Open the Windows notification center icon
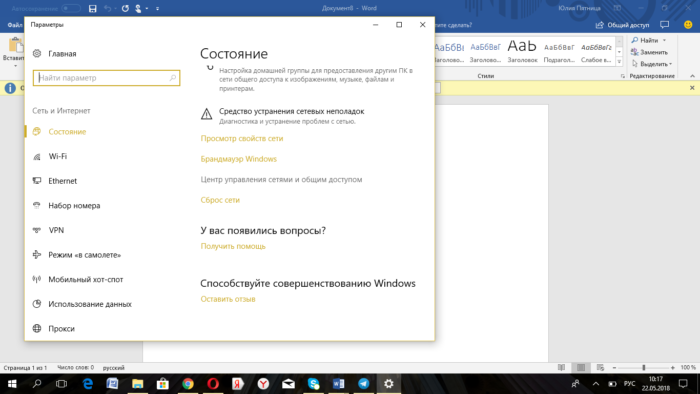 pyautogui.click(x=683, y=384)
